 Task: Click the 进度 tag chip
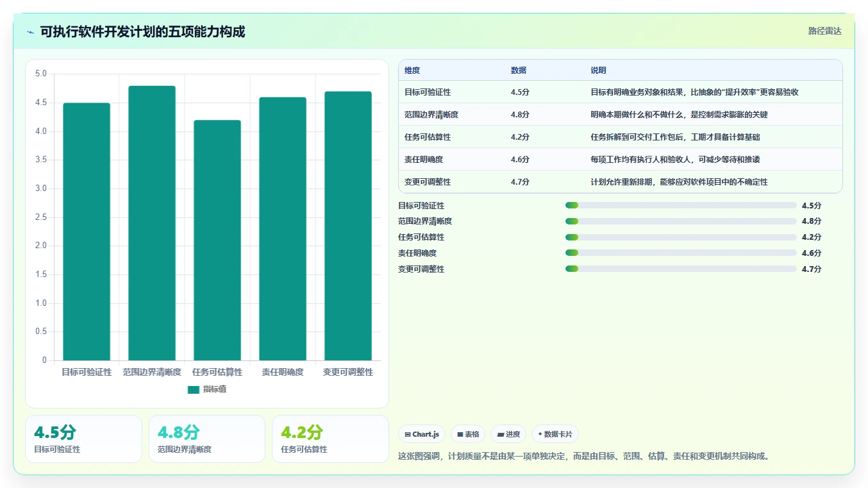pos(508,434)
